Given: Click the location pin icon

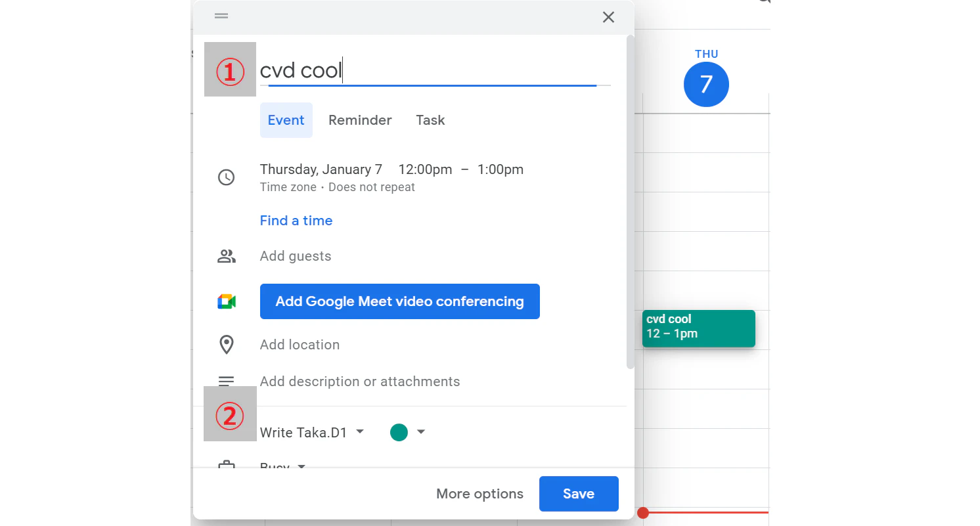Looking at the screenshot, I should point(226,345).
